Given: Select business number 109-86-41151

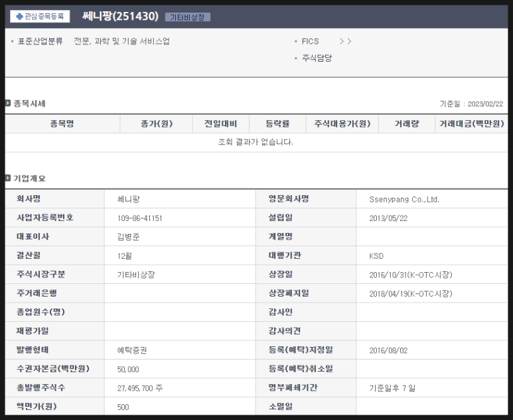Looking at the screenshot, I should (x=140, y=218).
